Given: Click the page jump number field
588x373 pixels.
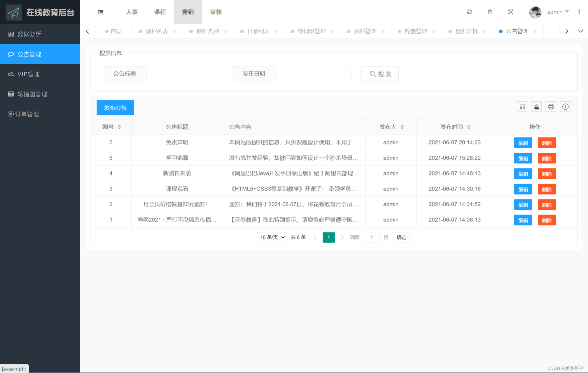Looking at the screenshot, I should click(371, 237).
